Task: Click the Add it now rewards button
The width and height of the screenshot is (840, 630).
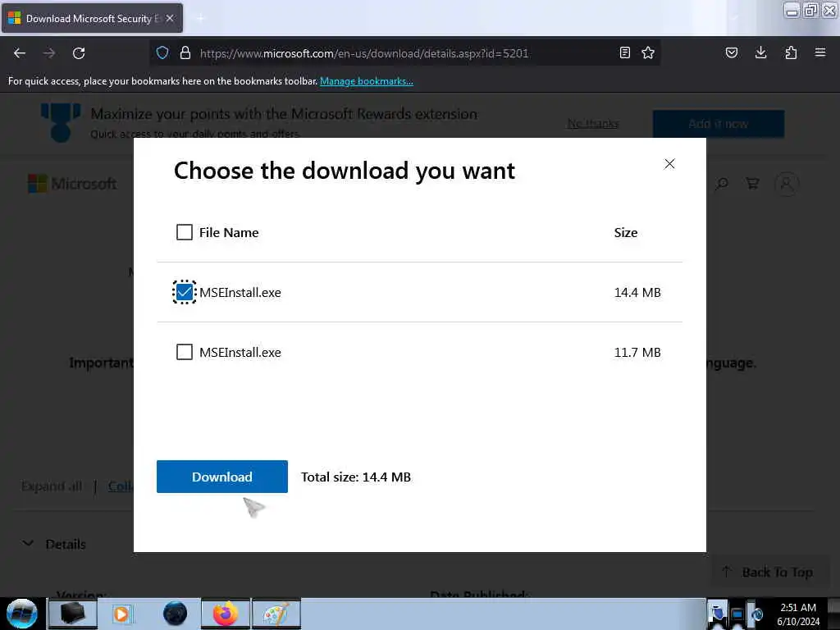Action: (x=719, y=124)
